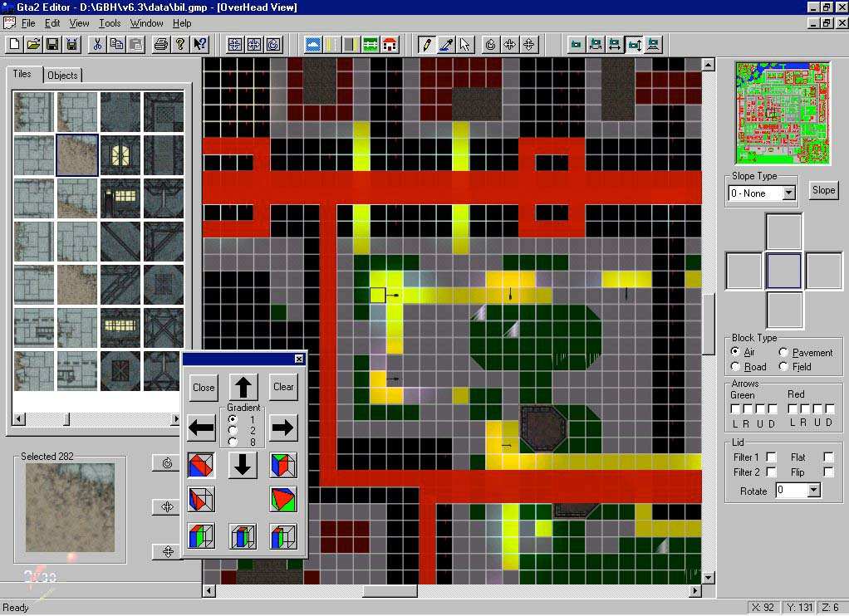
Task: Switch to the Tiles tab
Action: pyautogui.click(x=22, y=74)
